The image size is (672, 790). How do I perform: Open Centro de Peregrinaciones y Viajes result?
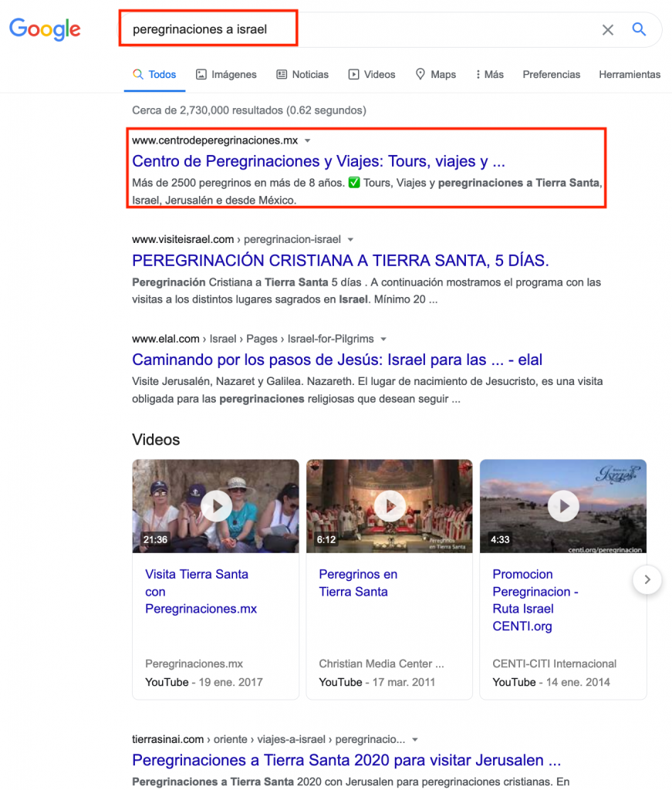click(319, 161)
